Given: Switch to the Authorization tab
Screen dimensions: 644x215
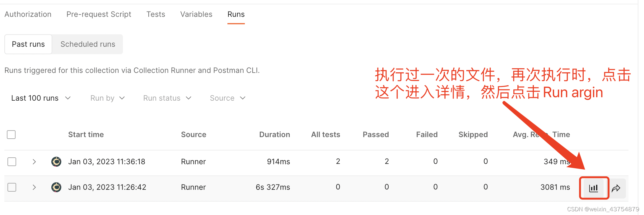Looking at the screenshot, I should pos(28,14).
